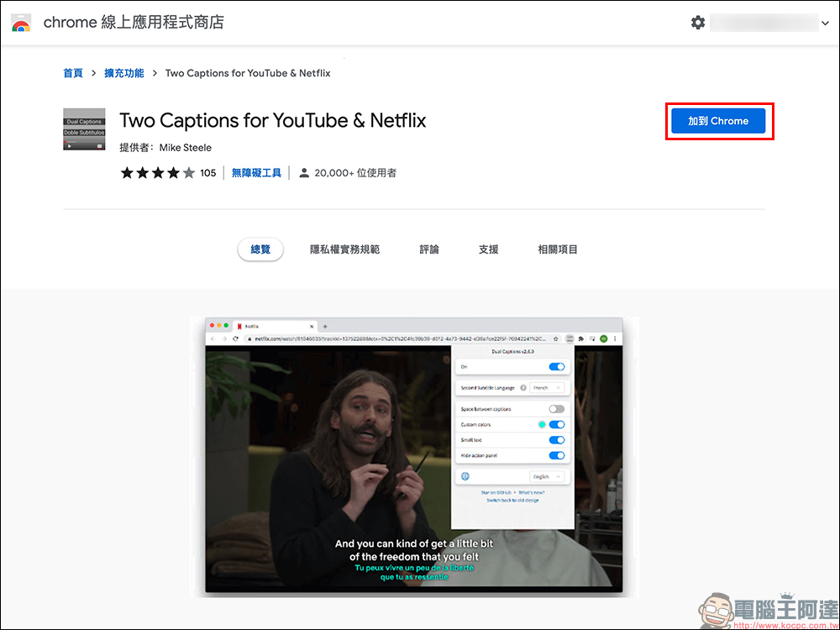840x630 pixels.
Task: Click the Chrome Web Store logo
Action: 21,23
